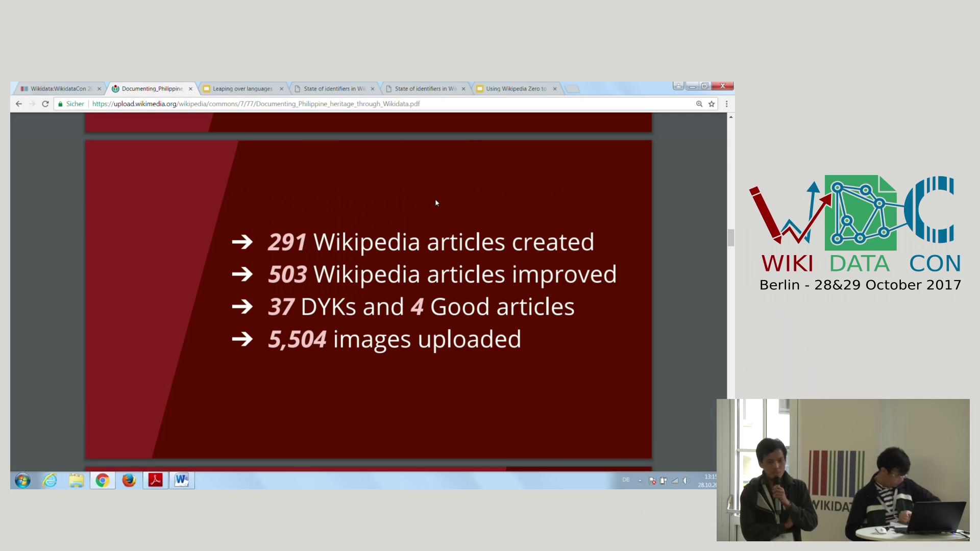Restore down the Chrome window
Screen dimensions: 980x551
(705, 86)
